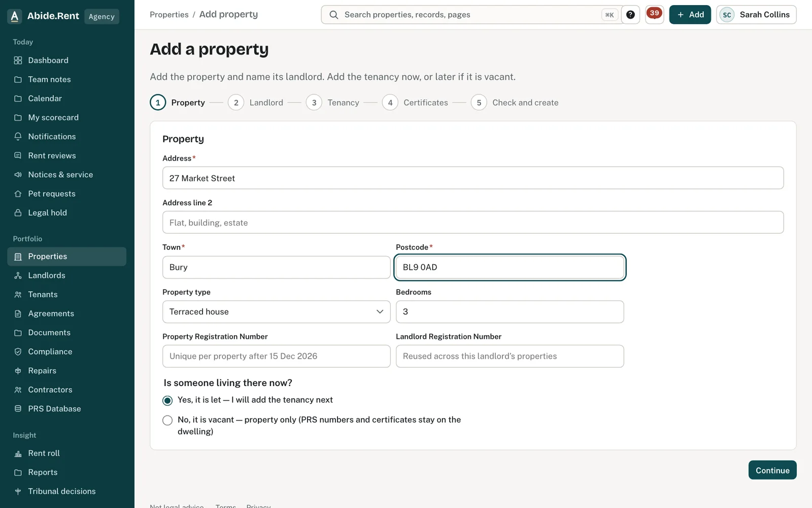Click the Rent roll chart icon

pyautogui.click(x=18, y=453)
